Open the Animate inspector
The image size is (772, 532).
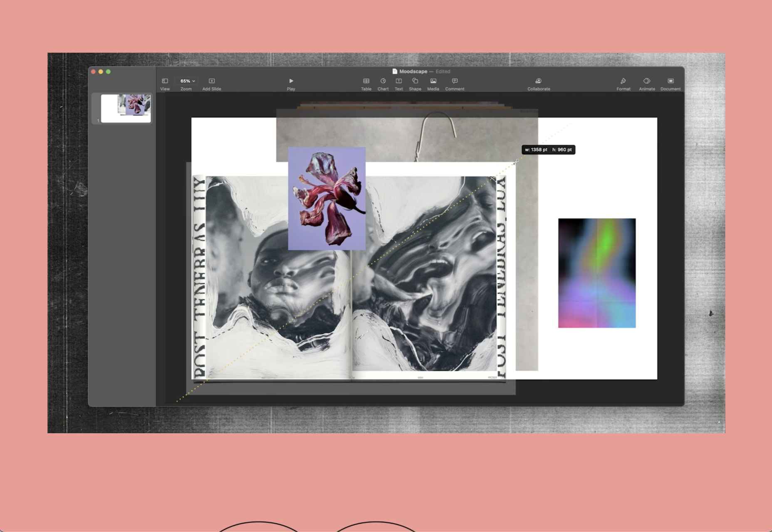(x=647, y=84)
